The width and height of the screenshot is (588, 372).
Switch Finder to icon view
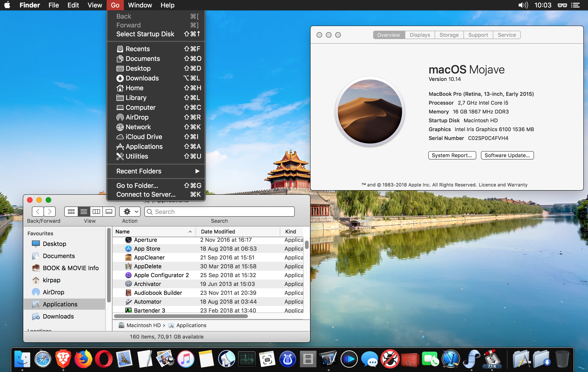click(71, 212)
